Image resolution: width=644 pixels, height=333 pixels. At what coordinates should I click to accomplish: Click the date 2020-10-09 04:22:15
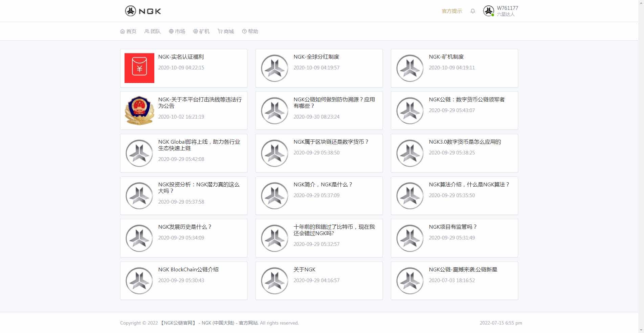click(181, 68)
